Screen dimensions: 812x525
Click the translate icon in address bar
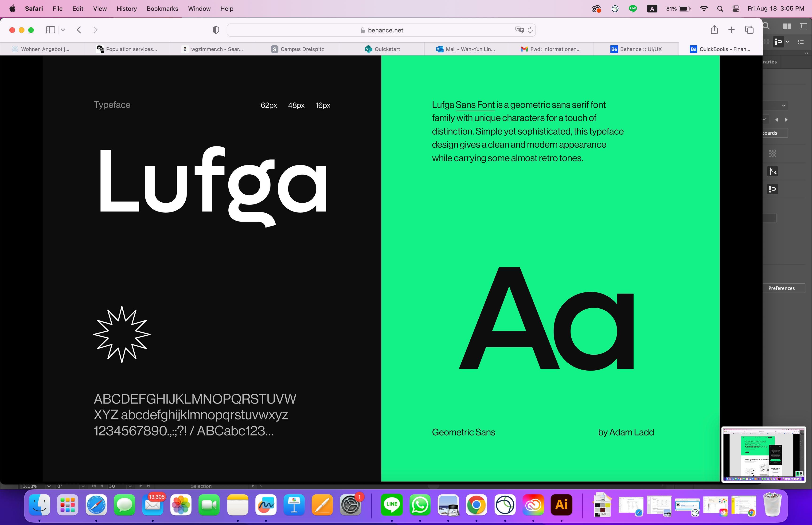[519, 30]
